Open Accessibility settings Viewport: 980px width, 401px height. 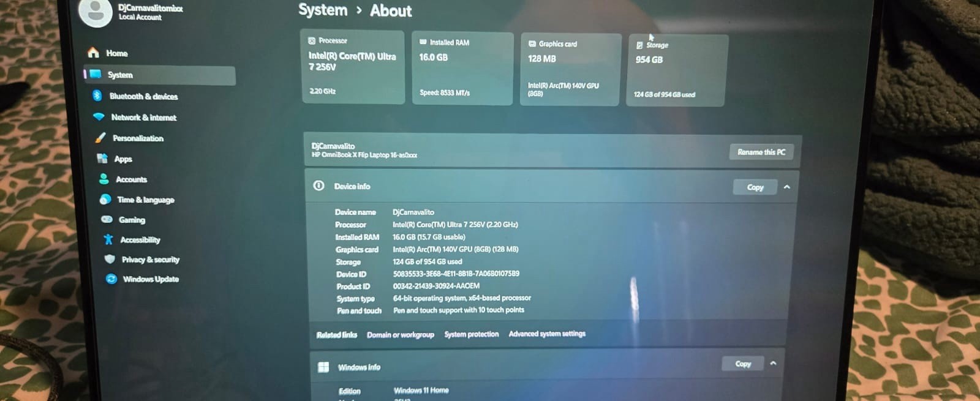[x=140, y=240]
